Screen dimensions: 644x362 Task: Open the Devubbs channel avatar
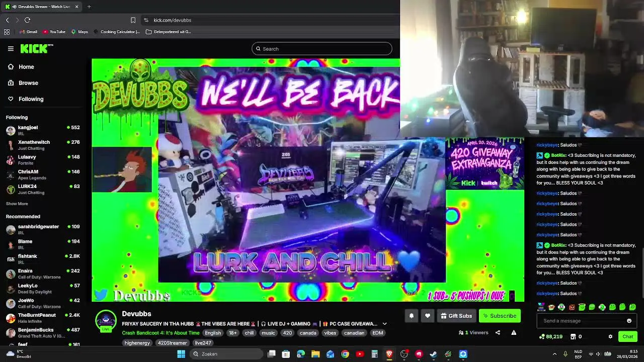pos(106,321)
